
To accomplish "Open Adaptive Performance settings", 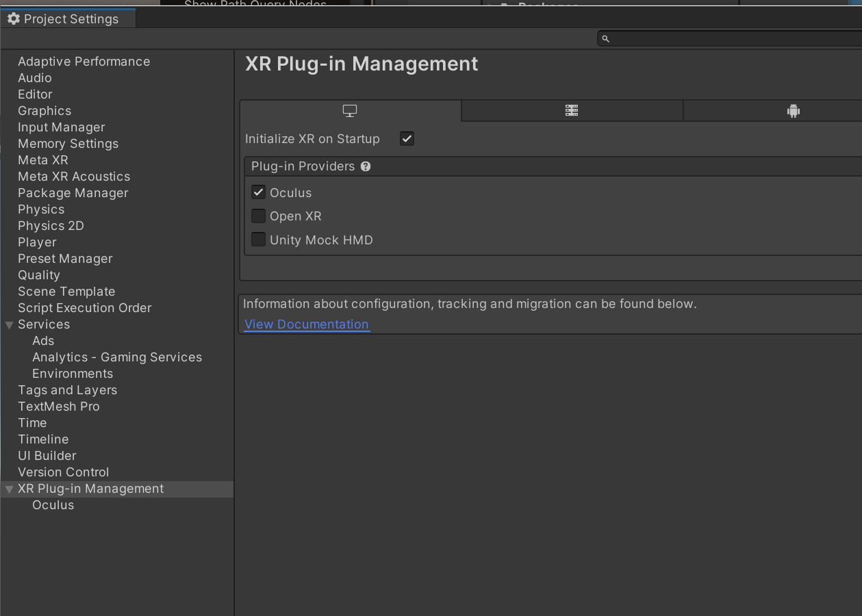I will click(x=84, y=62).
